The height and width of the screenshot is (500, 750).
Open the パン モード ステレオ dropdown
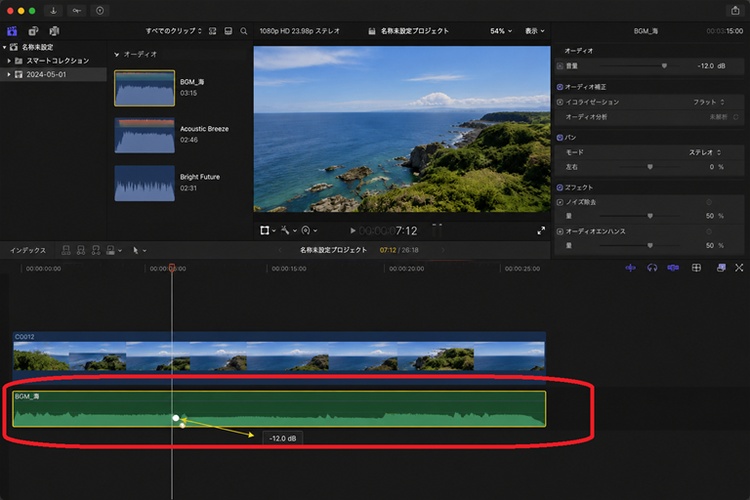[x=705, y=152]
